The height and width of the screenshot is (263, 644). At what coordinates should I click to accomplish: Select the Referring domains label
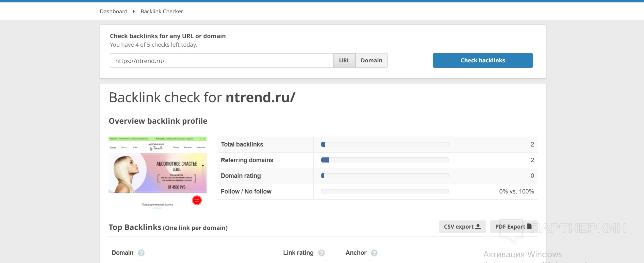(247, 160)
